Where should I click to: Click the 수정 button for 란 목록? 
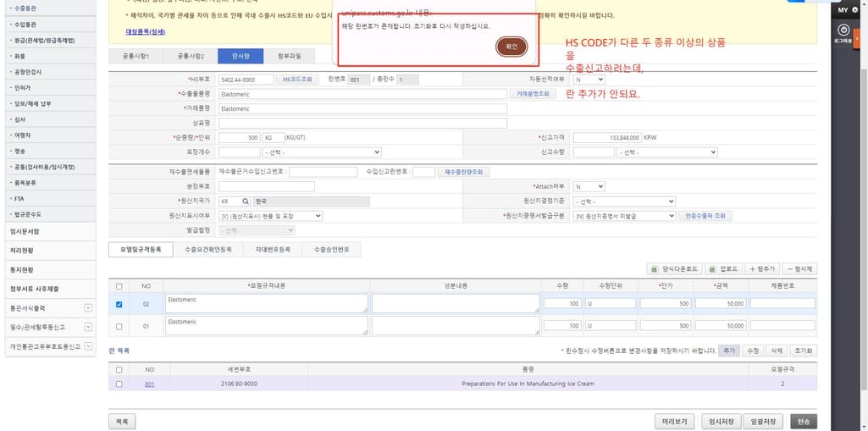(x=752, y=351)
